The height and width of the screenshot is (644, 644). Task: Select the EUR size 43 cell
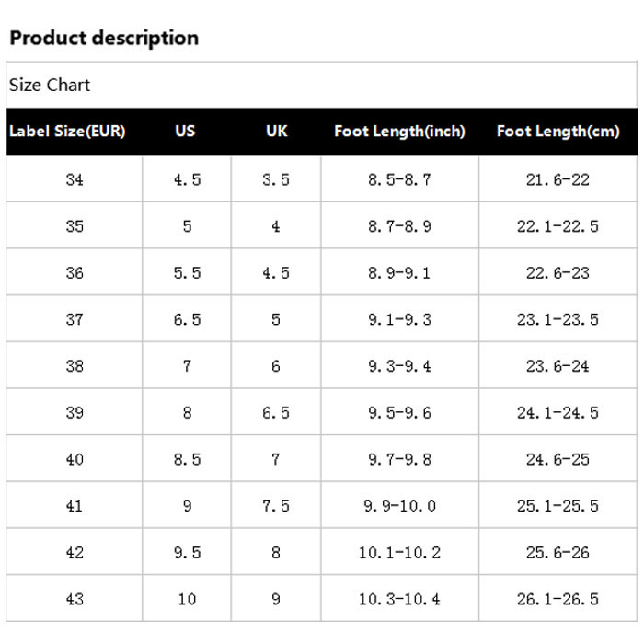[x=75, y=599]
